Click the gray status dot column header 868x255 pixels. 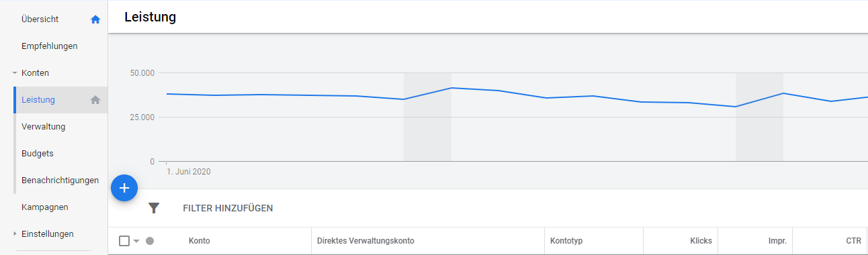(150, 241)
